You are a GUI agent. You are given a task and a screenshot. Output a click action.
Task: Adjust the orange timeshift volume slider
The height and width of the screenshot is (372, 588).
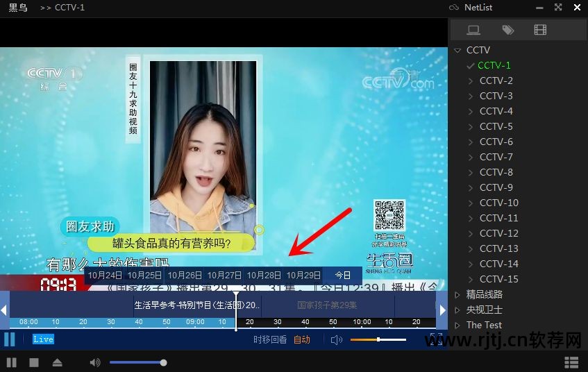(378, 340)
